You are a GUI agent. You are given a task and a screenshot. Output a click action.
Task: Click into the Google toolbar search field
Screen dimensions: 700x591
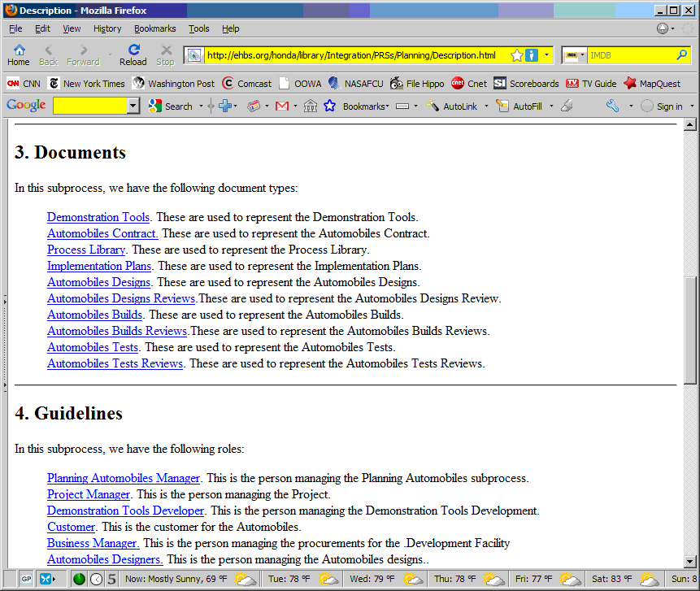click(90, 106)
